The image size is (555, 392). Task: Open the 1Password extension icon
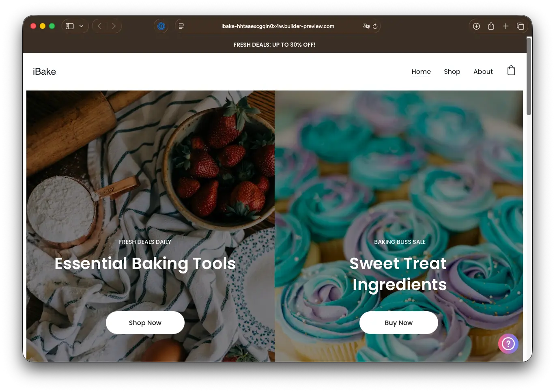(161, 26)
